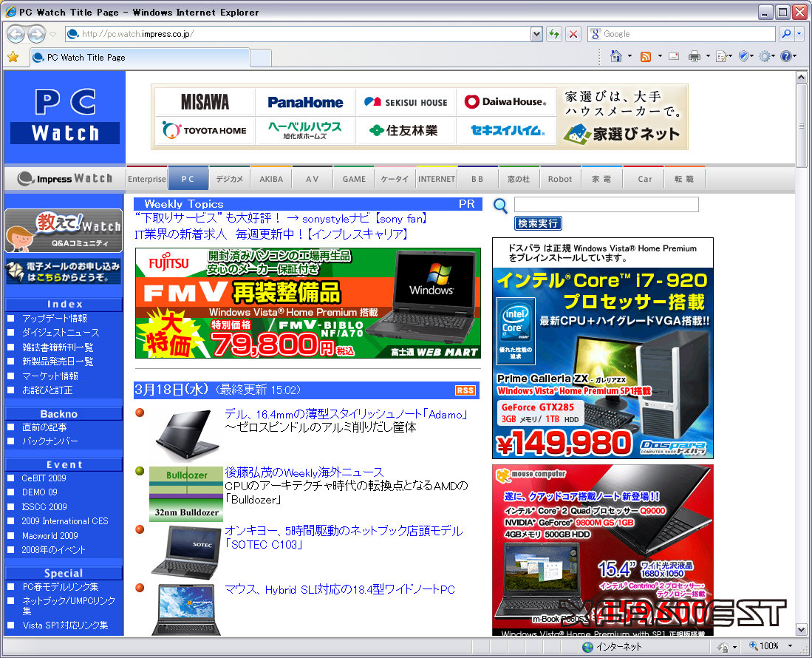The width and height of the screenshot is (812, 658).
Task: Open the Impress Watch logo link
Action: pyautogui.click(x=65, y=179)
